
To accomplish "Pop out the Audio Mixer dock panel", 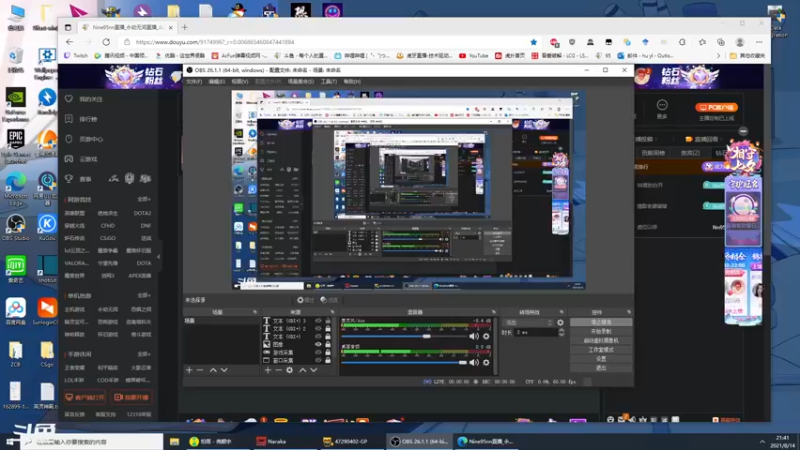I will 493,312.
